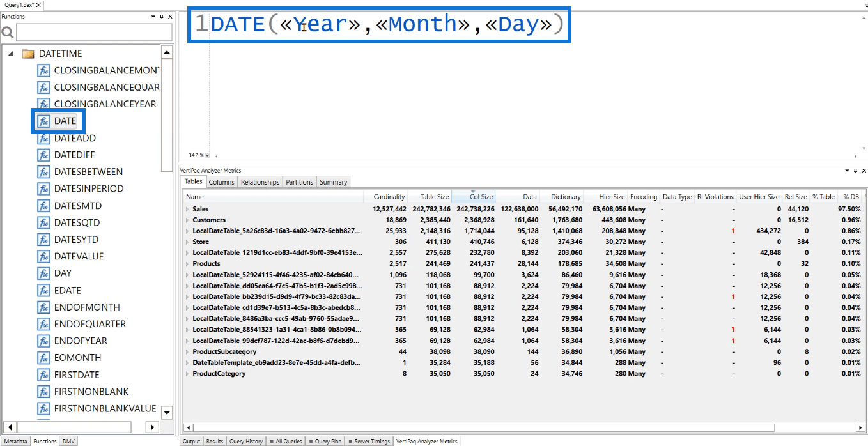Collapse the DATETIME folder node

pyautogui.click(x=12, y=54)
